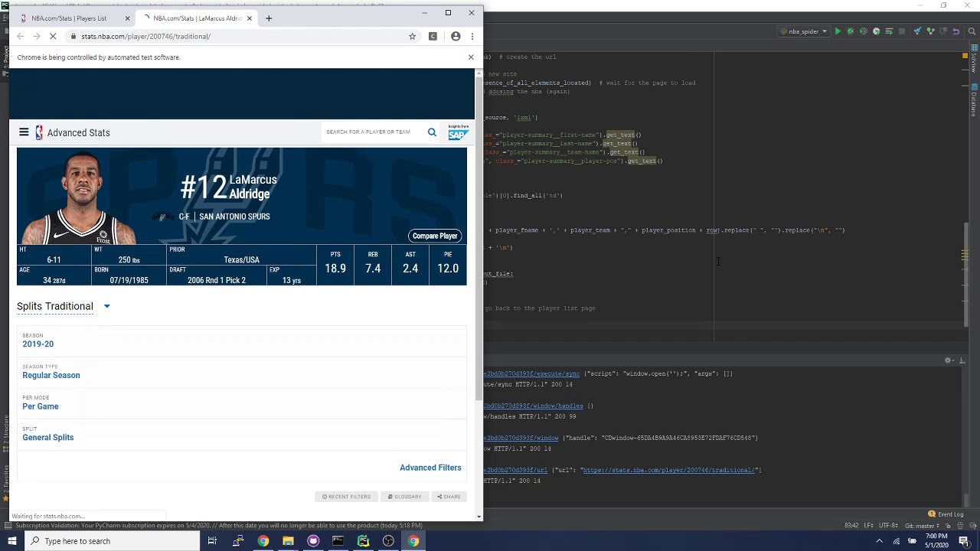Click the Glossary button
Image resolution: width=980 pixels, height=551 pixels.
pyautogui.click(x=405, y=497)
